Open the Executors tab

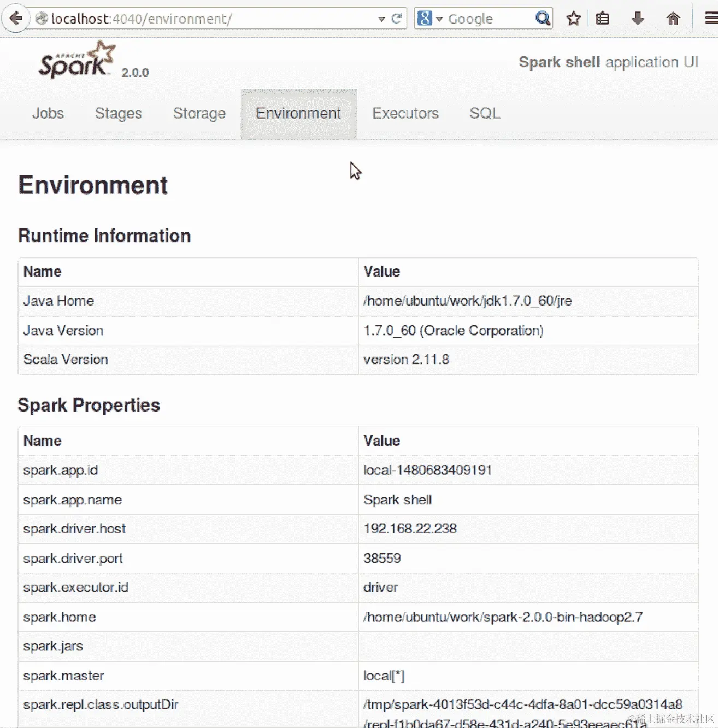405,113
